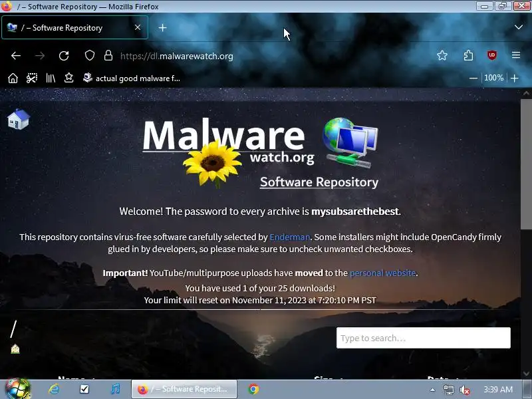Screen dimensions: 532x399
Task: Open the Windows Start menu orb
Action: pyautogui.click(x=18, y=389)
